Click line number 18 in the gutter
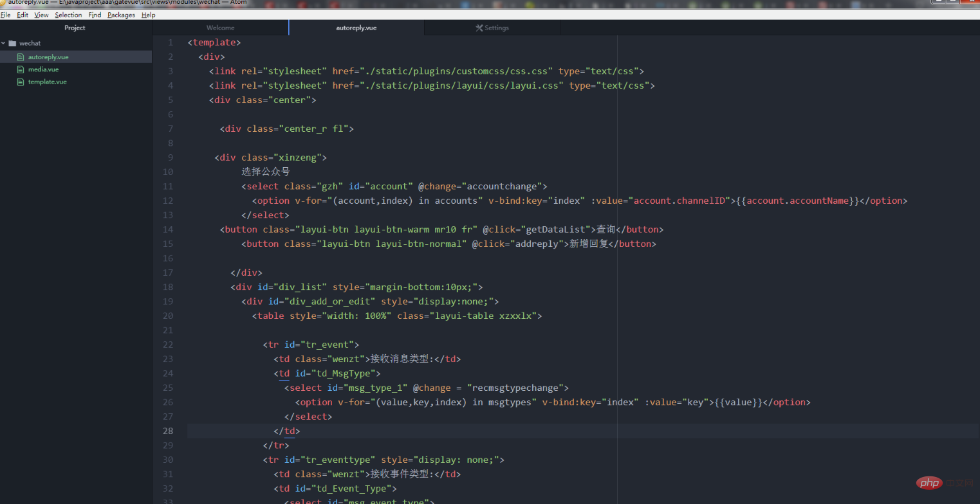The width and height of the screenshot is (980, 504). pos(168,287)
